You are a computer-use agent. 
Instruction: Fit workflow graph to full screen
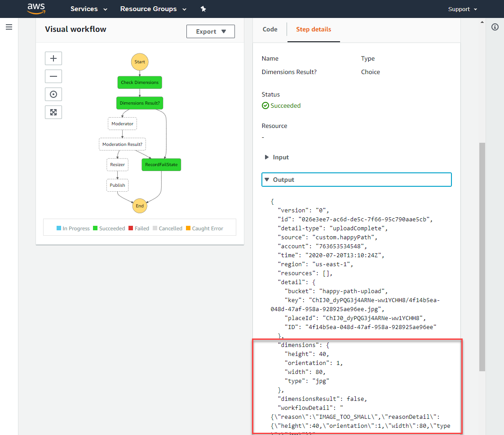point(53,112)
